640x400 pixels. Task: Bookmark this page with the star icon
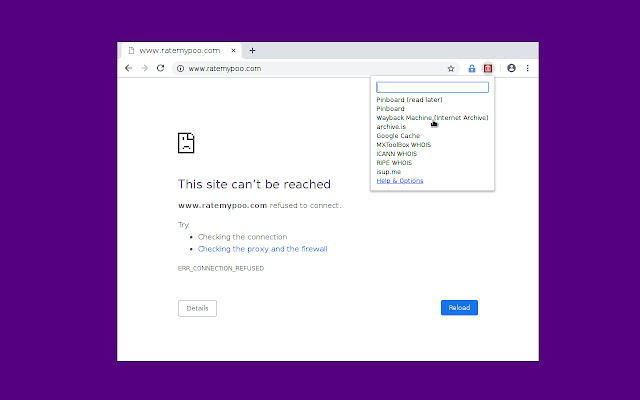(451, 69)
